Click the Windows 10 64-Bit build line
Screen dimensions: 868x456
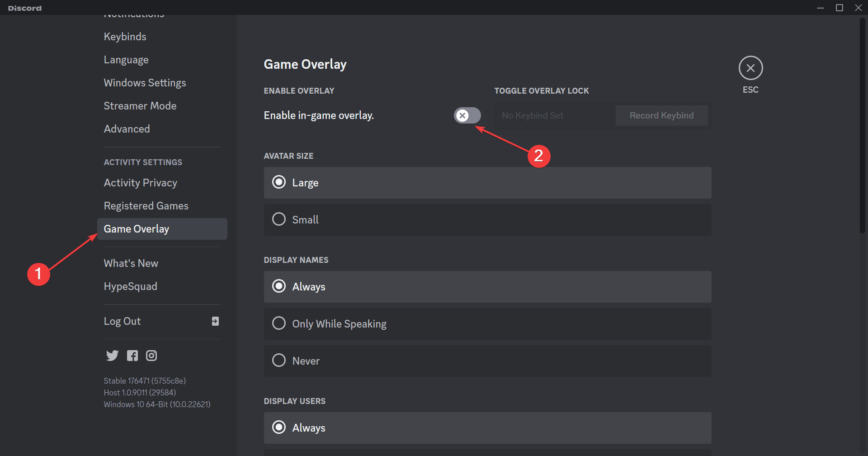(157, 404)
